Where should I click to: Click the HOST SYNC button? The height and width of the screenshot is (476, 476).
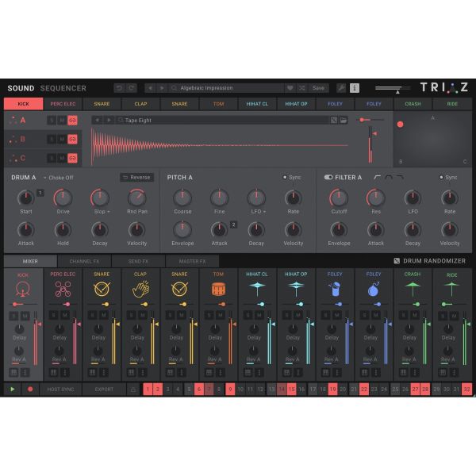(60, 390)
